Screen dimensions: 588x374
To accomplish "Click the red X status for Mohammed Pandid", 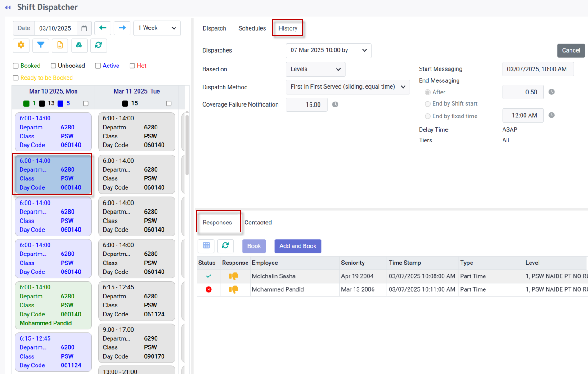I will click(x=209, y=289).
